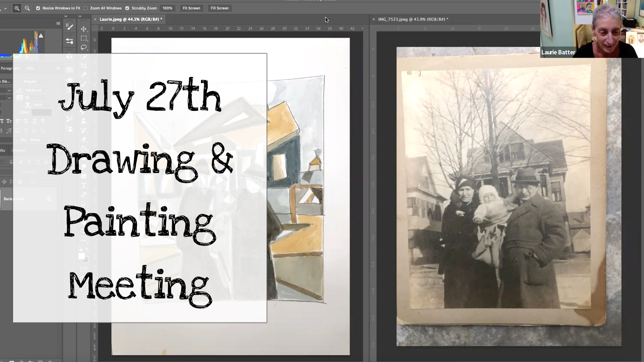Open the Brush Settings panel icon
This screenshot has width=644, height=362.
69,27
